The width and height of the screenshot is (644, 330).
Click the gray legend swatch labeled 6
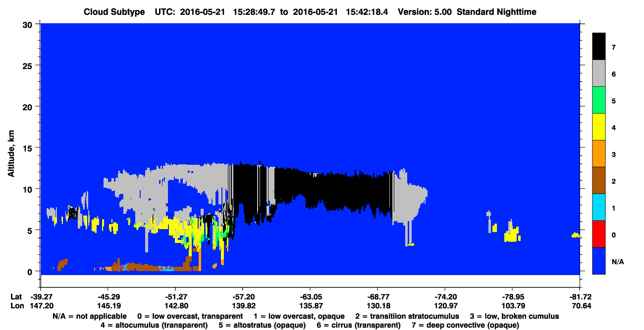click(599, 74)
